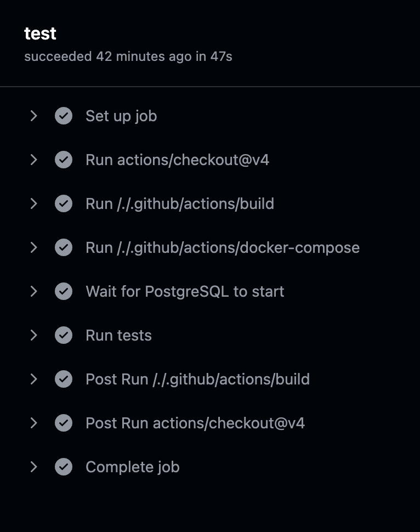This screenshot has height=532, width=420.
Task: Select the Post Run actions/checkout@v4 step label
Action: (195, 423)
